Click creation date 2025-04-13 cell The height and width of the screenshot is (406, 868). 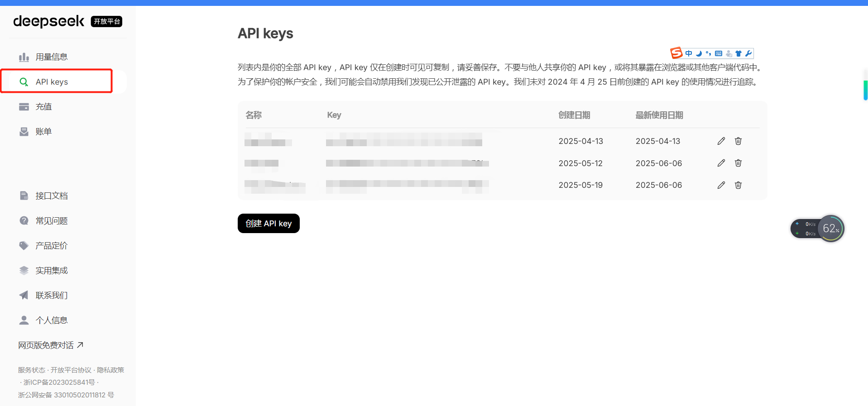(x=581, y=141)
